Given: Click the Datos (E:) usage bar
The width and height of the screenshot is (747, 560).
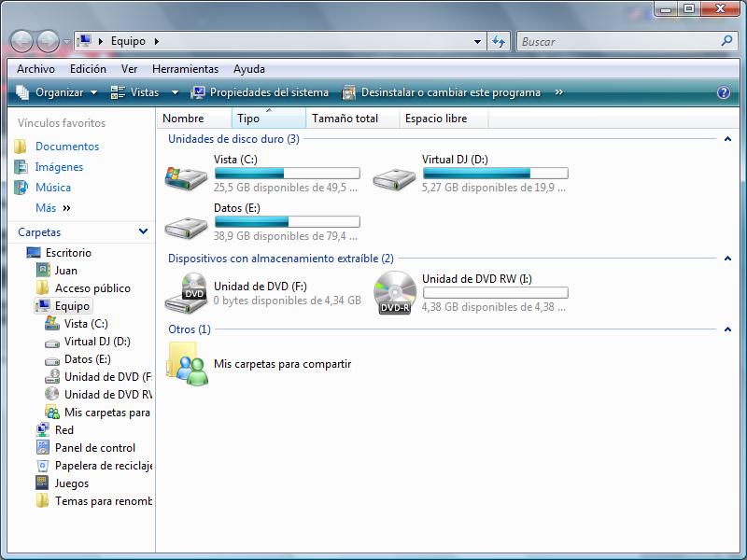Looking at the screenshot, I should point(288,221).
